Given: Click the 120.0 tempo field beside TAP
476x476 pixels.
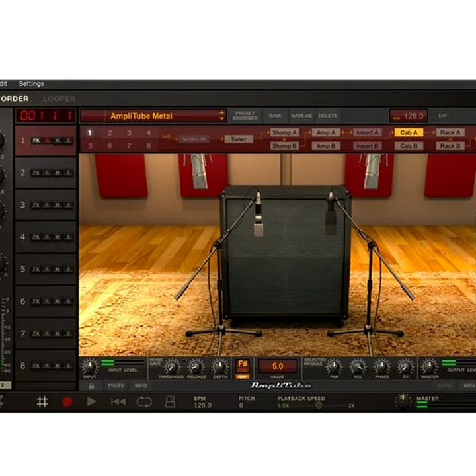Looking at the screenshot, I should pos(409,116).
